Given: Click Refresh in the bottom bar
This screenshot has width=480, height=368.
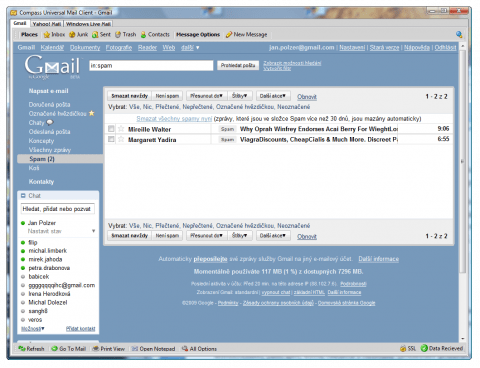Looking at the screenshot, I should 31,349.
